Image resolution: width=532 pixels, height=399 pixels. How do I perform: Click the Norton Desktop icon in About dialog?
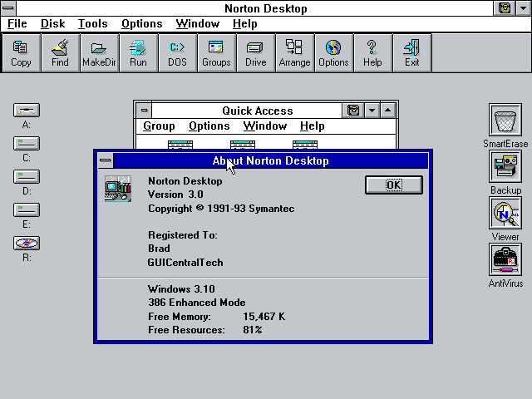(118, 189)
